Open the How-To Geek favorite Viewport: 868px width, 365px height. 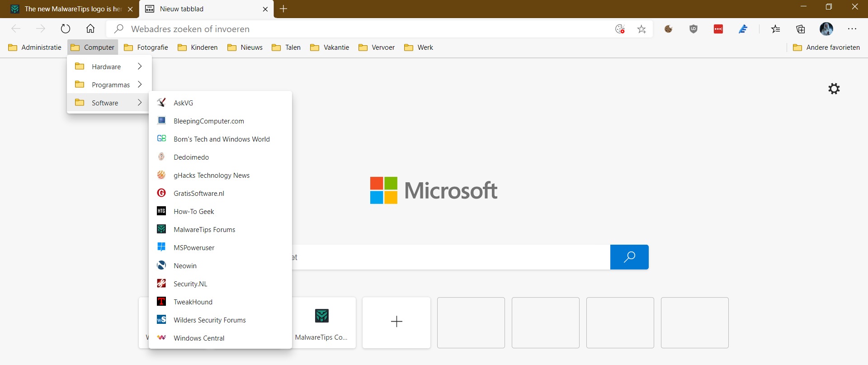[x=220, y=211]
